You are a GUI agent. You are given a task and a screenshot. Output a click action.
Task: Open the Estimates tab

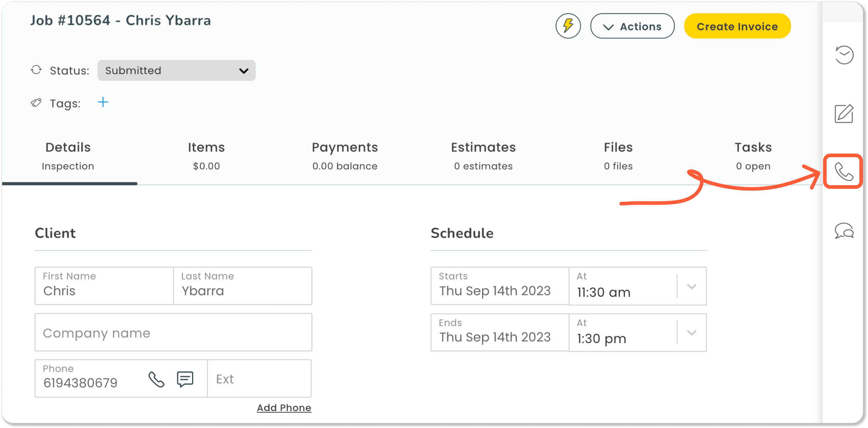(x=483, y=156)
